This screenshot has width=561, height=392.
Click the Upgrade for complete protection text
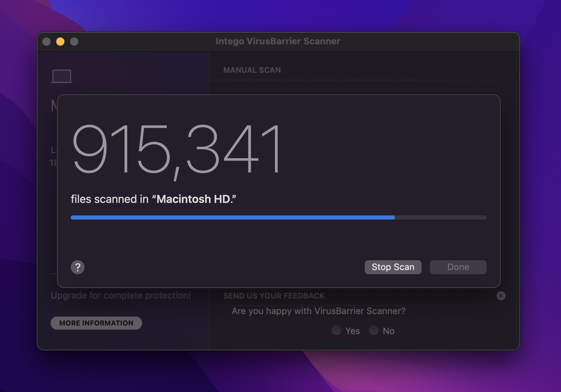click(x=121, y=295)
